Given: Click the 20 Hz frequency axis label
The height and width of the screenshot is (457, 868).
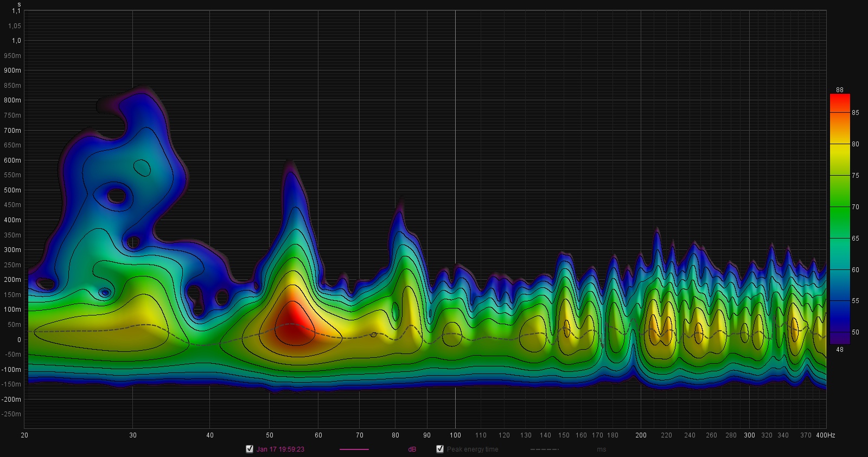Looking at the screenshot, I should point(24,435).
